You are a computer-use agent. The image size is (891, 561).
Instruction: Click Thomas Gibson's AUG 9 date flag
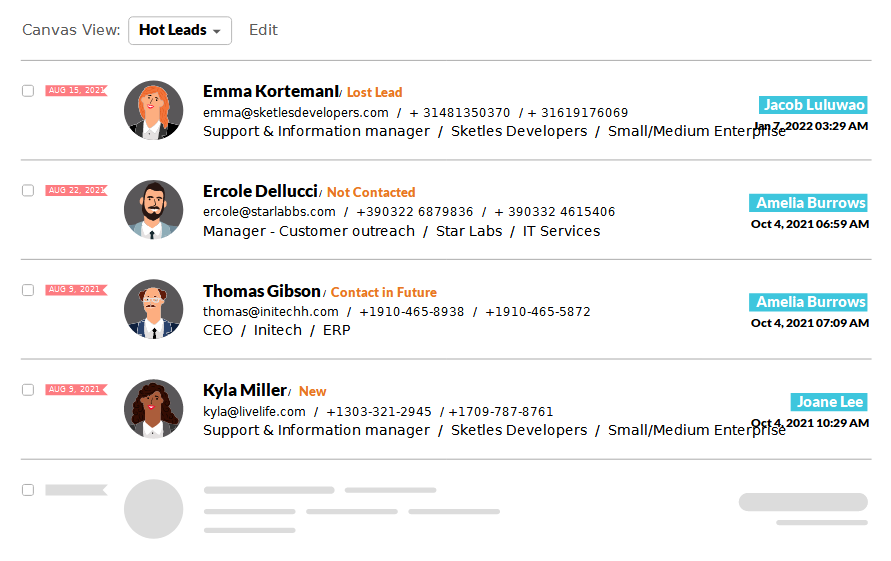(x=76, y=290)
